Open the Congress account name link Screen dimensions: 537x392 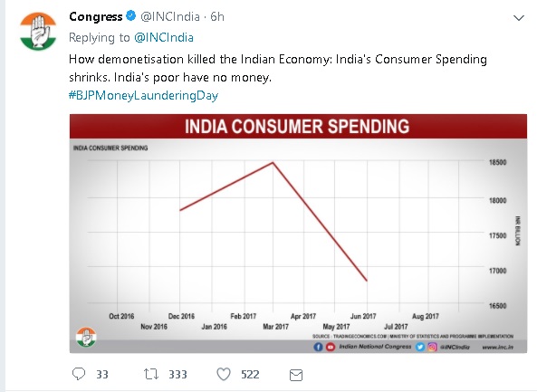[x=96, y=16]
